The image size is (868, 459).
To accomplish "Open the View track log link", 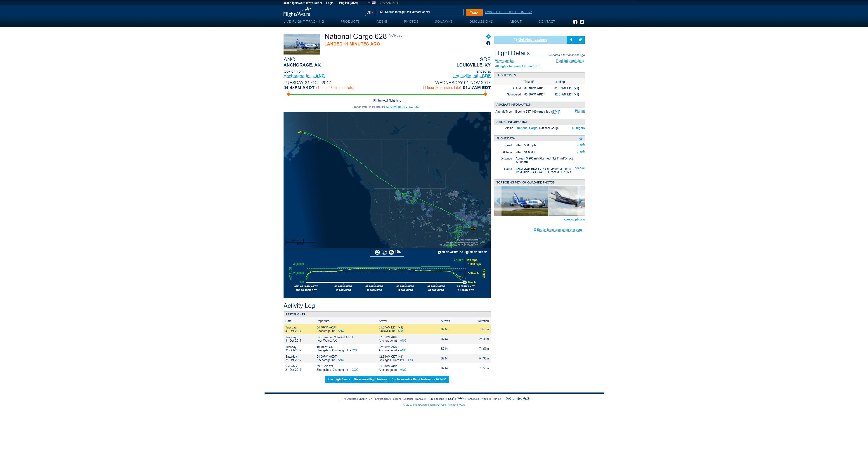I will pyautogui.click(x=504, y=61).
